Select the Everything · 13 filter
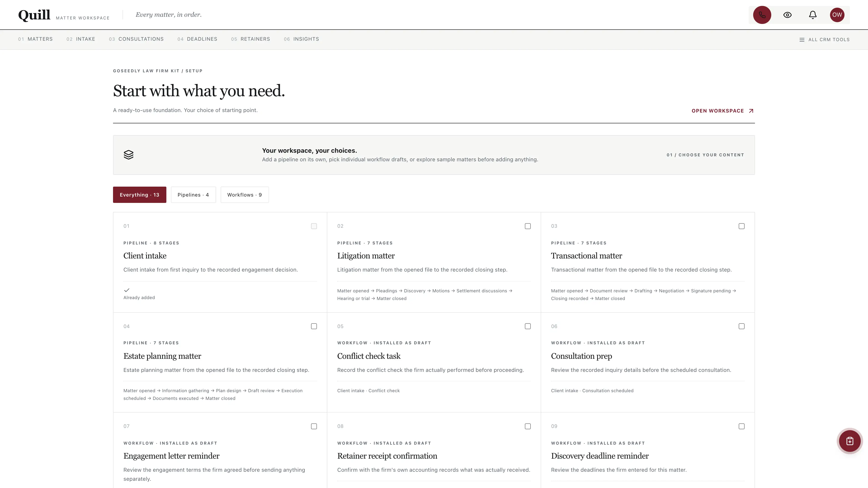The image size is (868, 488). pos(139,195)
